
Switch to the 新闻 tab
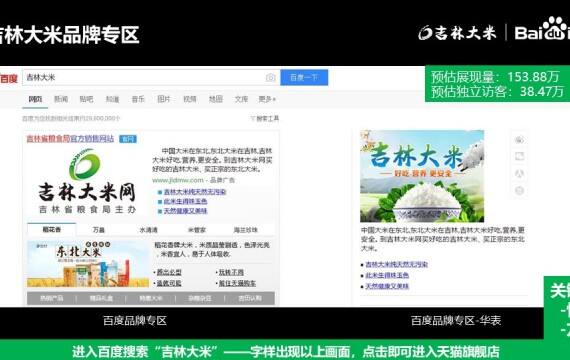(61, 99)
